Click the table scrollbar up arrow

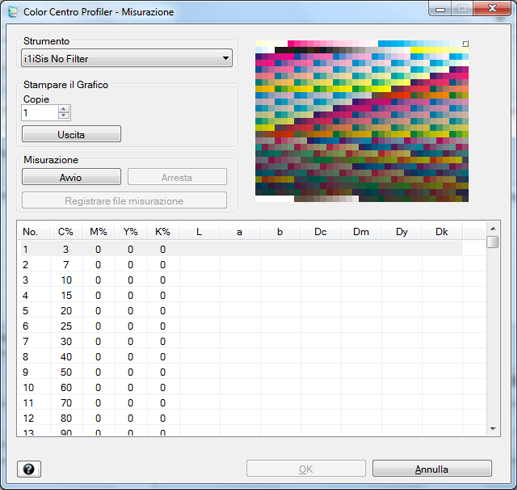pos(493,229)
